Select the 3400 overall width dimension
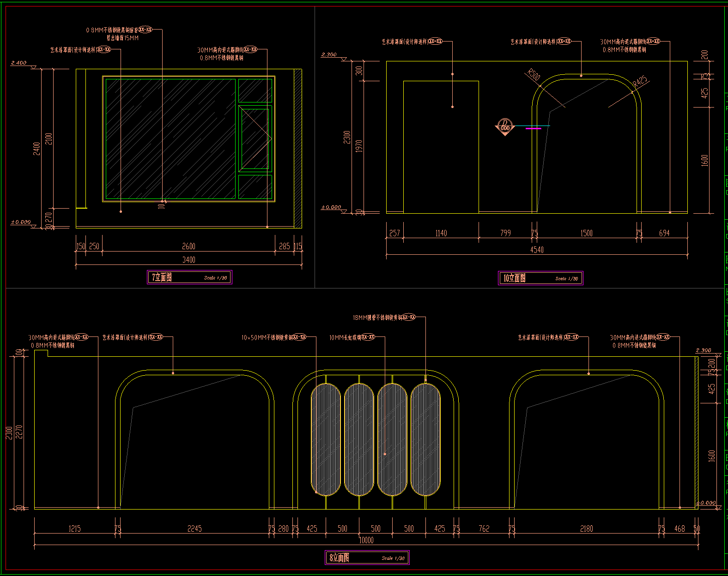Image resolution: width=728 pixels, height=576 pixels. [x=188, y=260]
